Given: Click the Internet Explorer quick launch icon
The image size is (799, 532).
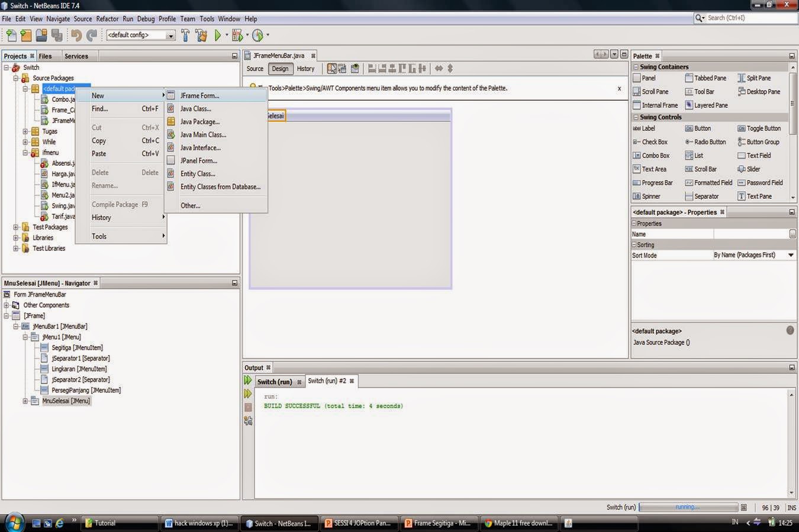Looking at the screenshot, I should [59, 523].
